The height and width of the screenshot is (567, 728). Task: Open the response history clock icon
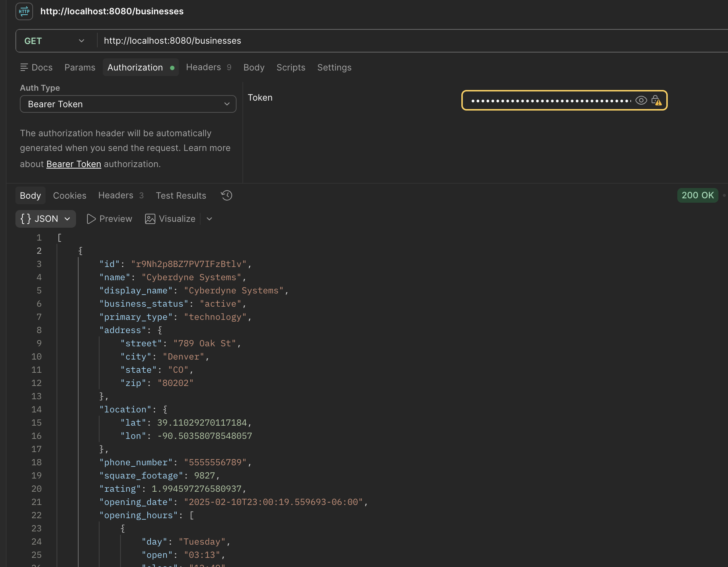pyautogui.click(x=227, y=195)
